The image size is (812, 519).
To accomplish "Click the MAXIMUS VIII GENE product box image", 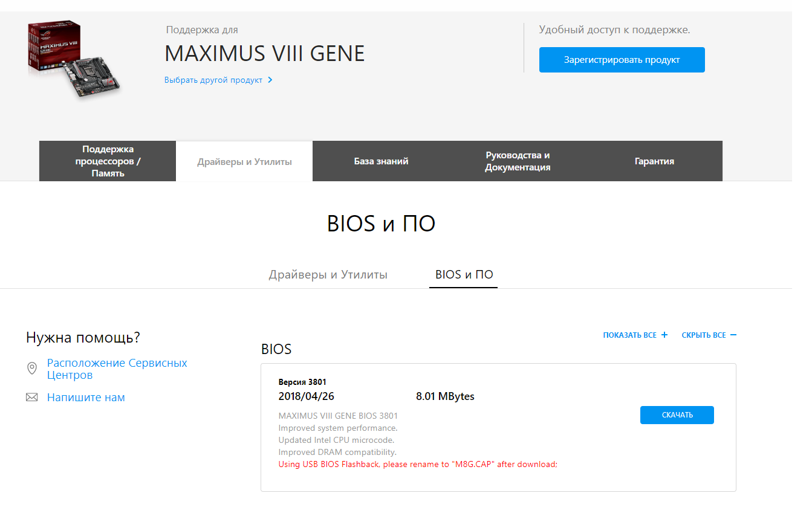I will tap(73, 60).
